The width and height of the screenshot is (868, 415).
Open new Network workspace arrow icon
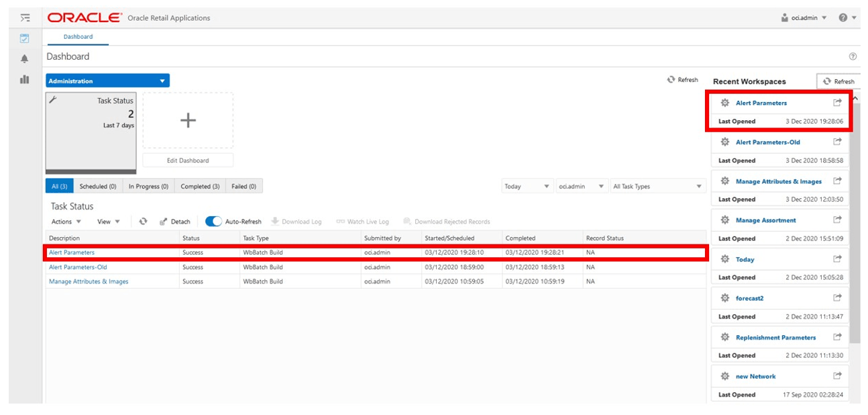(837, 375)
